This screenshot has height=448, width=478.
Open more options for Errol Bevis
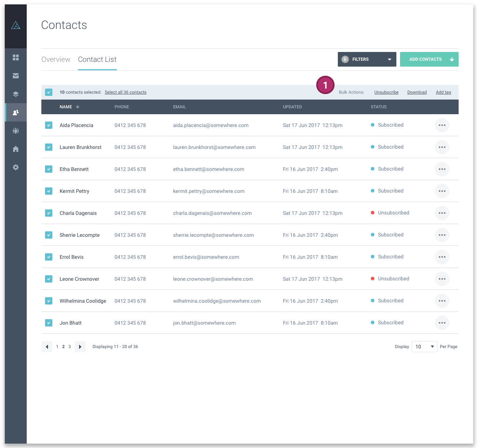[442, 257]
